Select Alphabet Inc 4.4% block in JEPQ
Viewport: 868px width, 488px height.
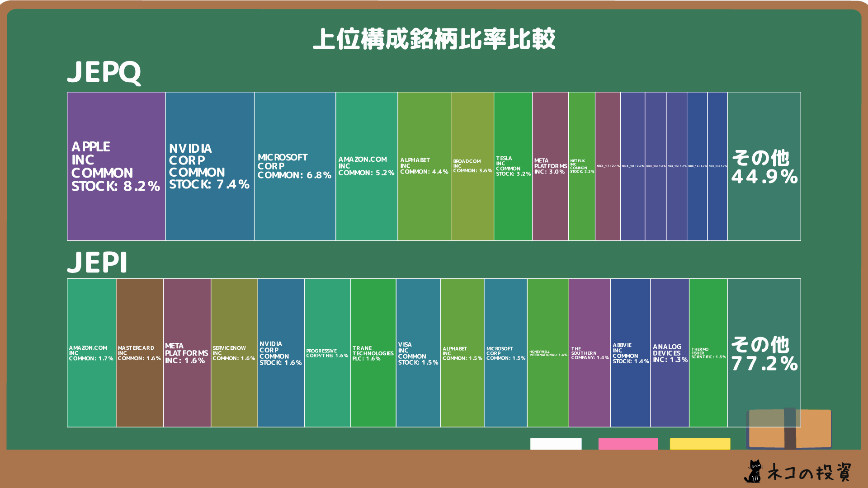(425, 166)
